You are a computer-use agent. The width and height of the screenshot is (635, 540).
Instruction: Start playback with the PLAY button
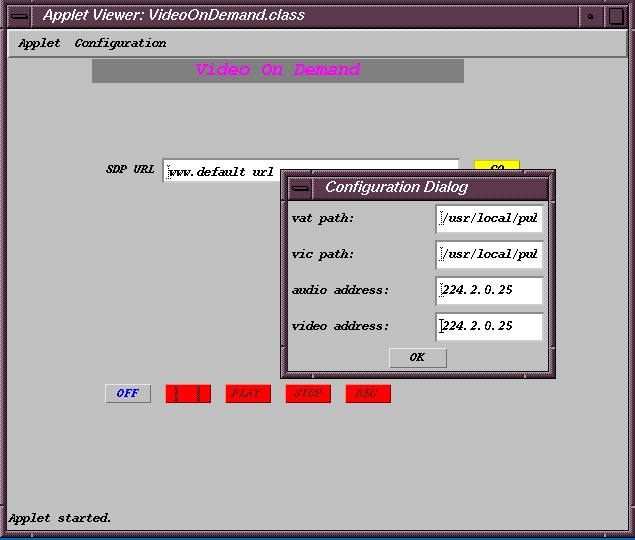(247, 393)
